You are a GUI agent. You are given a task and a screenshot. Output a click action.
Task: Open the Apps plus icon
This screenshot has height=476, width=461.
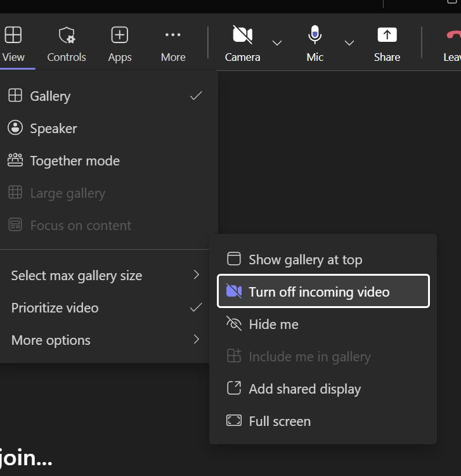pos(120,35)
